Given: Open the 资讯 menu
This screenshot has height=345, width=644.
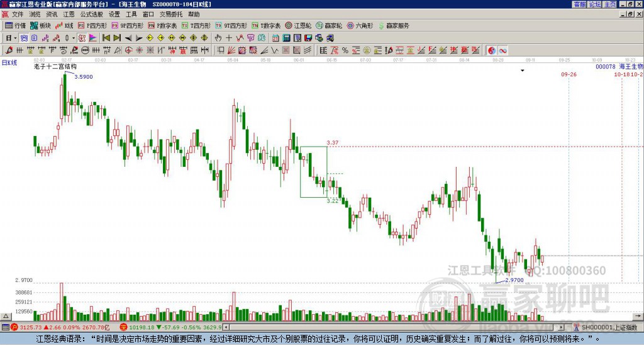Looking at the screenshot, I should click(x=52, y=14).
